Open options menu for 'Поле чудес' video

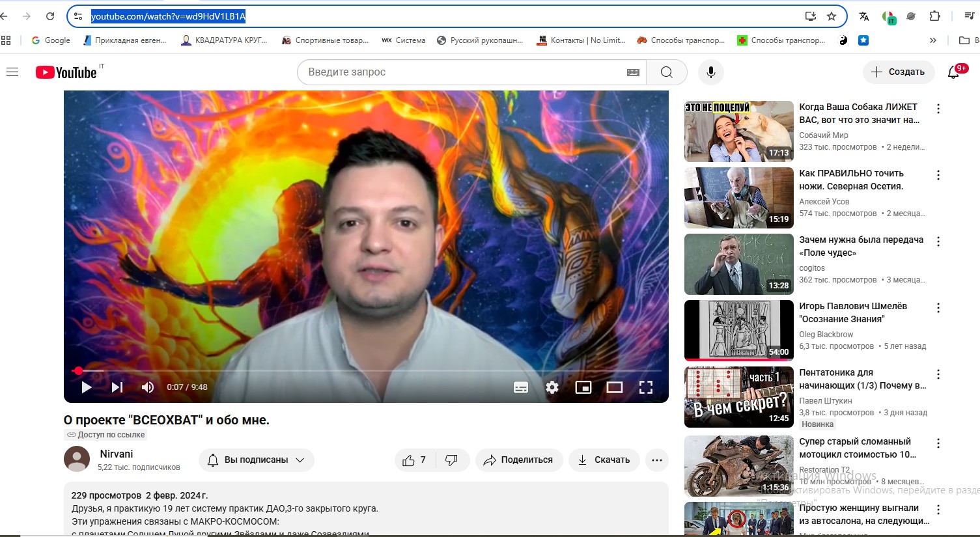(938, 241)
